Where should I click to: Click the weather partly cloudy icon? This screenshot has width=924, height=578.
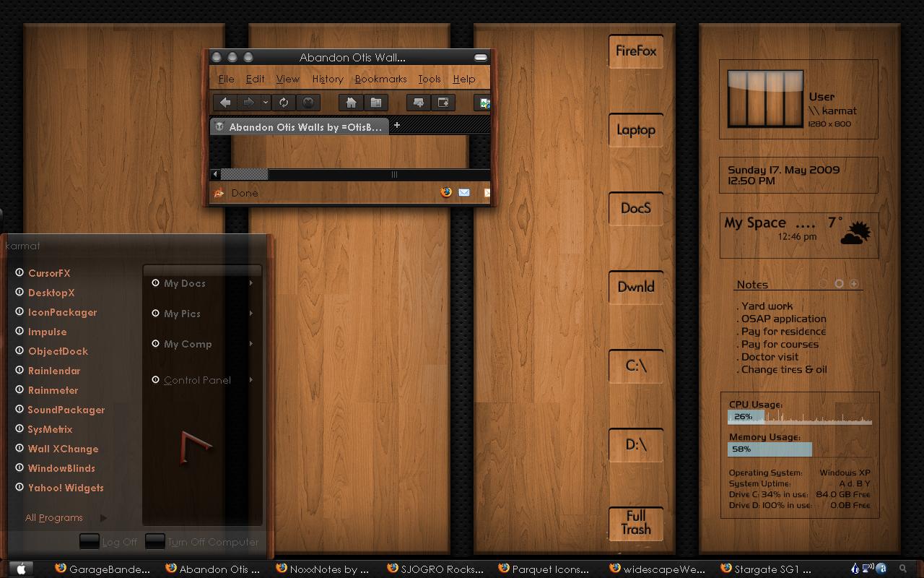pos(856,233)
